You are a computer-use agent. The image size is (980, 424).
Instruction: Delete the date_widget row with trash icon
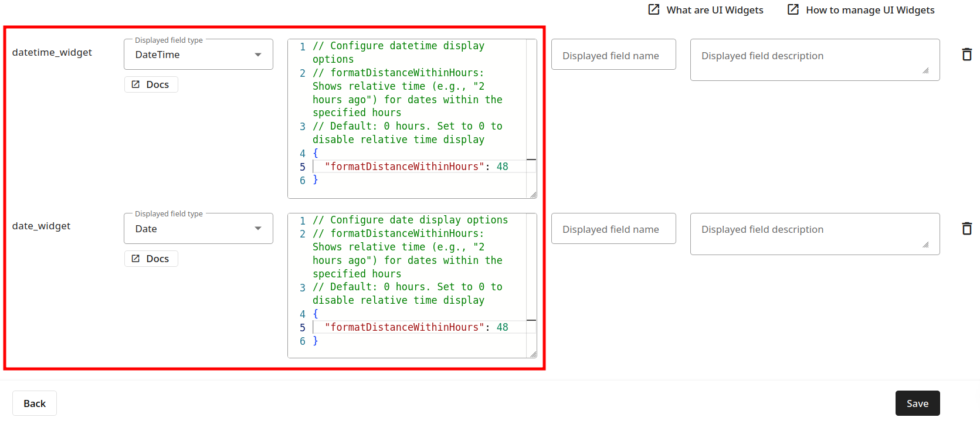[x=967, y=229]
